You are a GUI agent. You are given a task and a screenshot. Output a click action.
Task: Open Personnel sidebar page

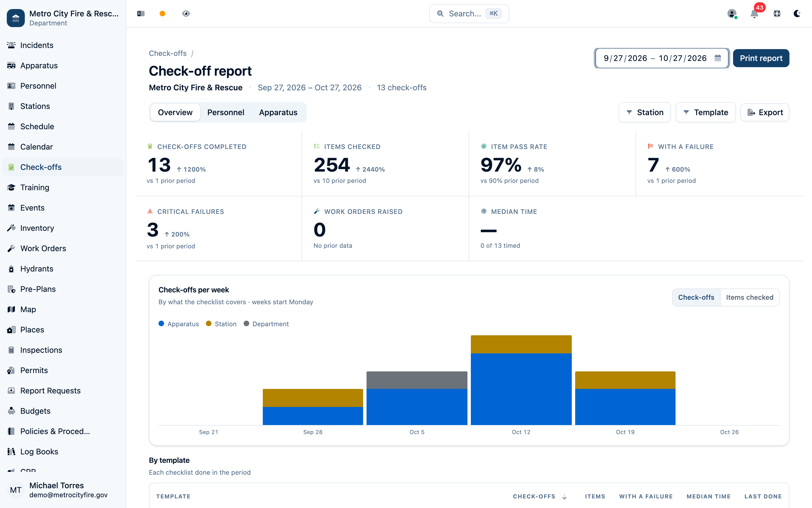tap(63, 86)
